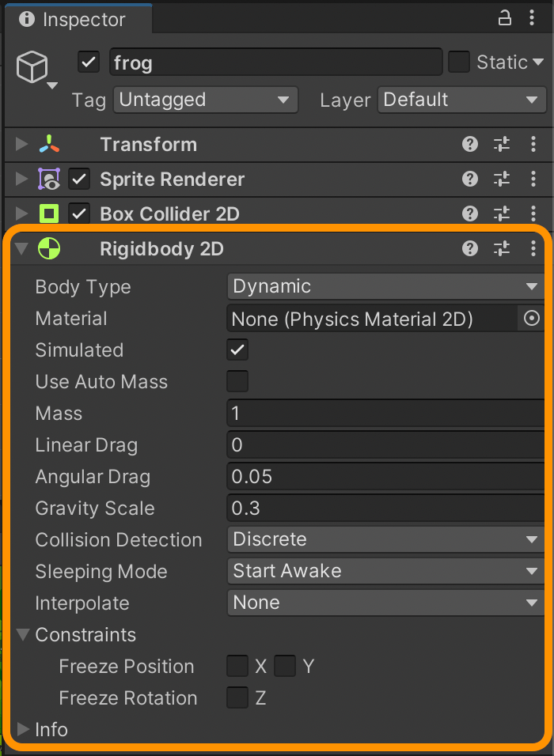Open the presets icon on the Transform component

[x=502, y=145]
